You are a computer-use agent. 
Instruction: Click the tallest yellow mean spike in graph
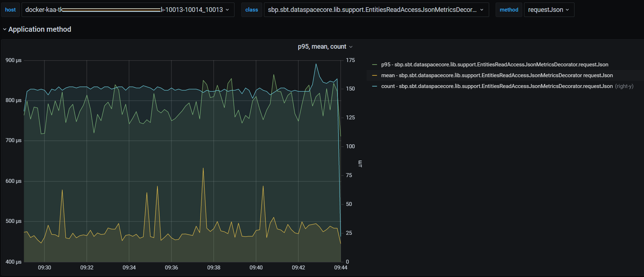[203, 168]
